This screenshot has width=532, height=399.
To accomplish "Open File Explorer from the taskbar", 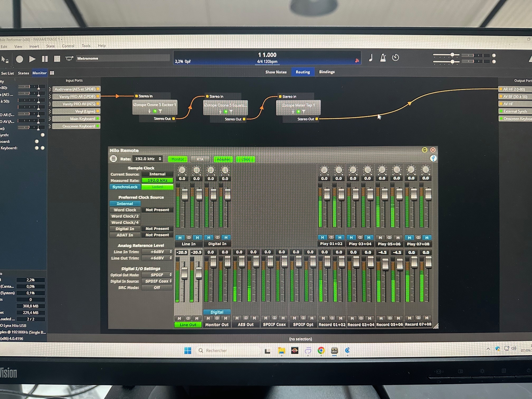I will point(281,350).
